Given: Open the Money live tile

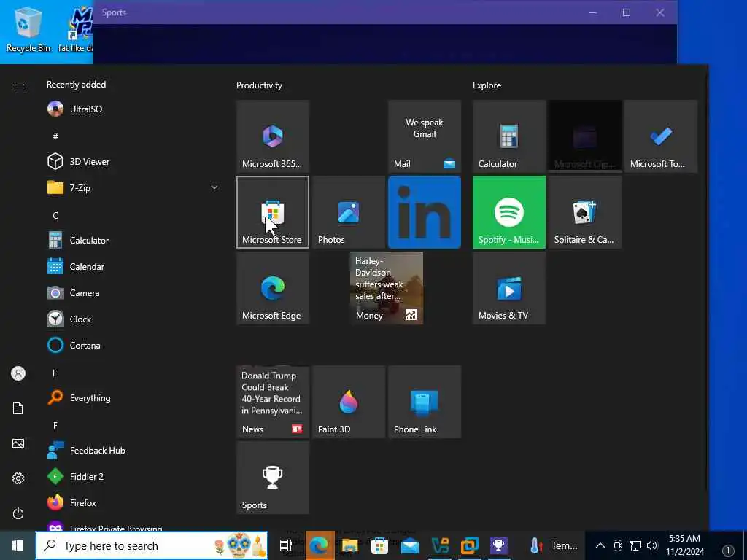Looking at the screenshot, I should coord(387,288).
